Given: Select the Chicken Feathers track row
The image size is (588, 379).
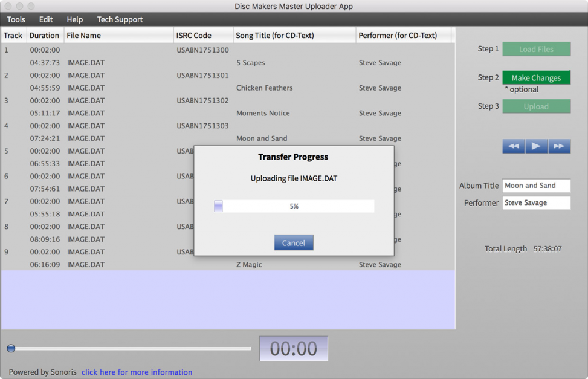Looking at the screenshot, I should click(x=263, y=88).
